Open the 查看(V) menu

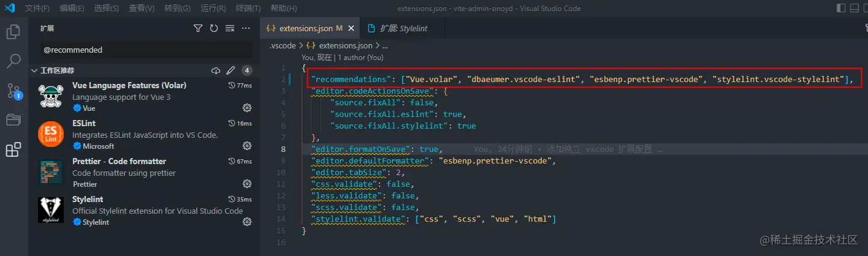pyautogui.click(x=142, y=9)
